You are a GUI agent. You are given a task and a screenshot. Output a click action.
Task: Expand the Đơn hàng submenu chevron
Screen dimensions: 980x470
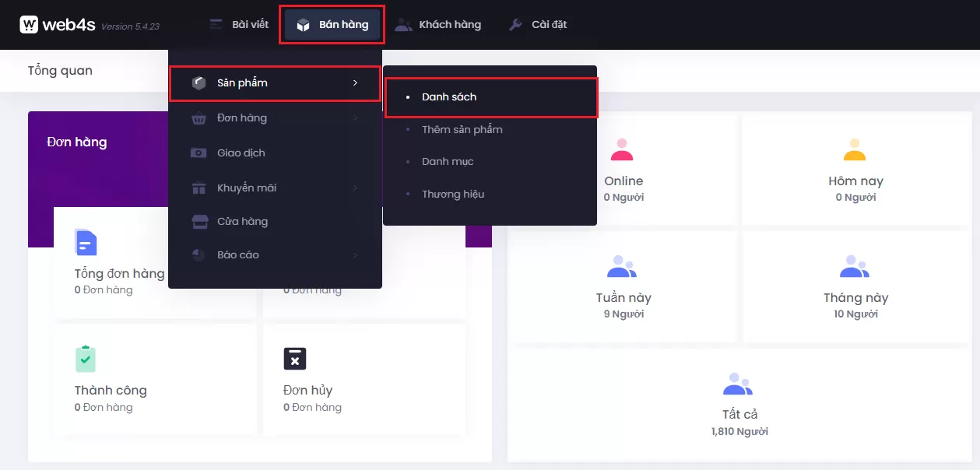[355, 118]
